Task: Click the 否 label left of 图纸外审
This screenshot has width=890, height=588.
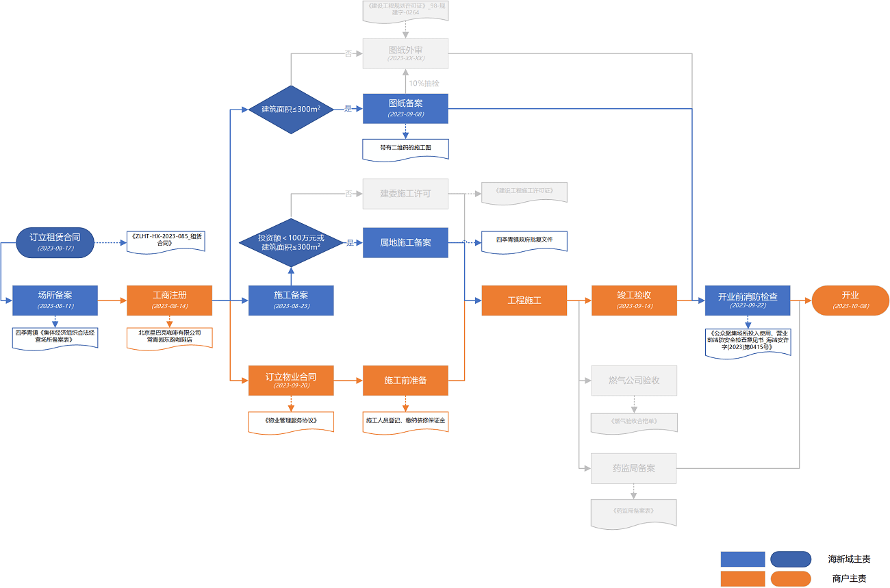Action: click(x=347, y=53)
